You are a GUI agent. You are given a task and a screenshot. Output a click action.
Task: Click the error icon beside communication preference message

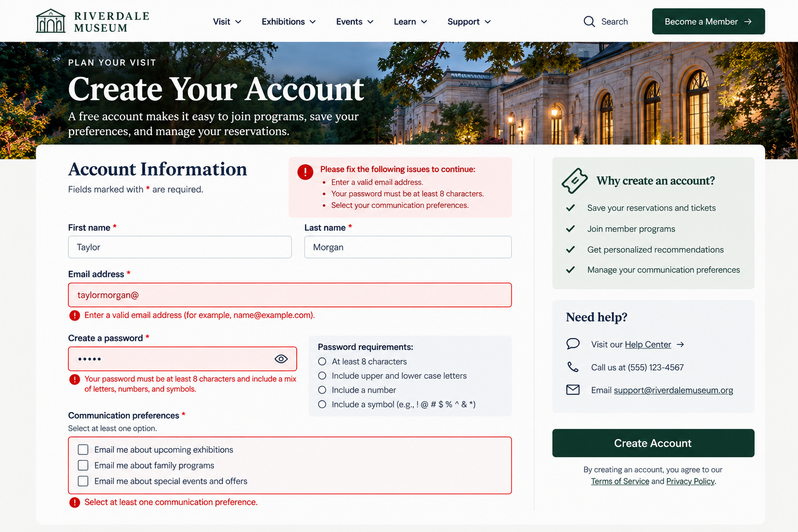(75, 502)
